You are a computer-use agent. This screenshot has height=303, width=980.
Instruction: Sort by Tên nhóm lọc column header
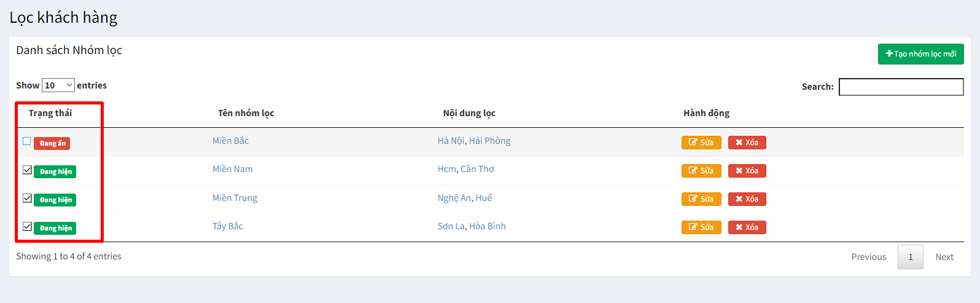(246, 113)
